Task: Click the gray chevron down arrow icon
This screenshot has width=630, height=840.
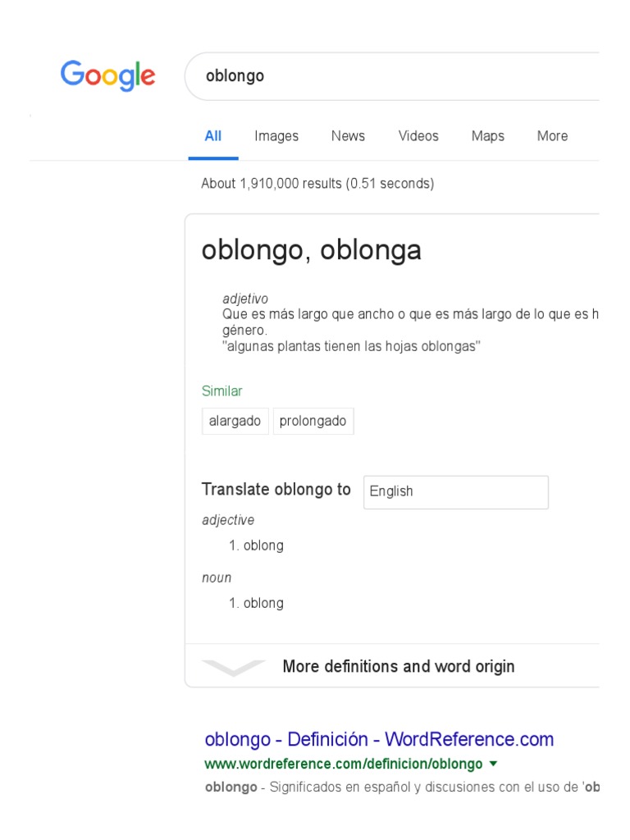Action: (x=233, y=668)
